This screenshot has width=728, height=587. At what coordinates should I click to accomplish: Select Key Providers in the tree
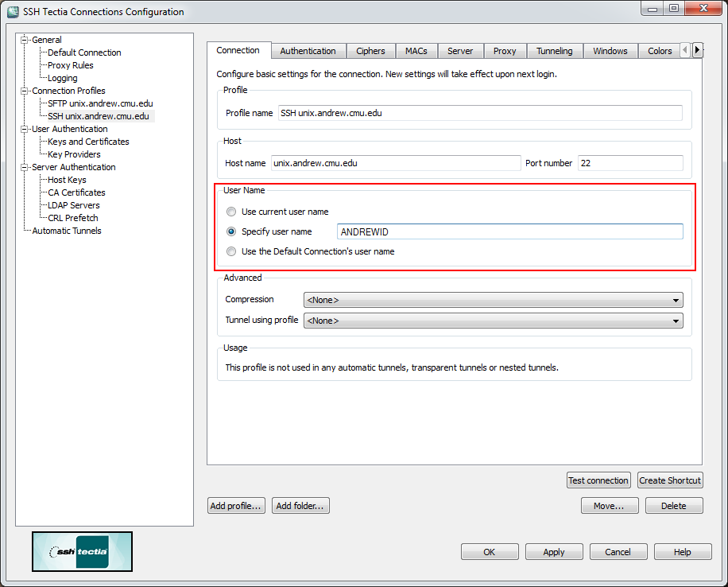[74, 154]
